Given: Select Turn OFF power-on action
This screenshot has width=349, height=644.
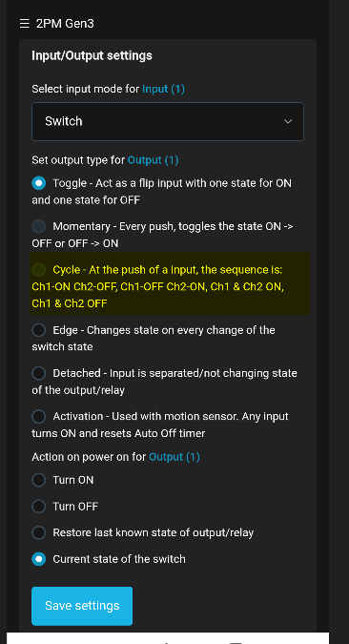Looking at the screenshot, I should [38, 506].
